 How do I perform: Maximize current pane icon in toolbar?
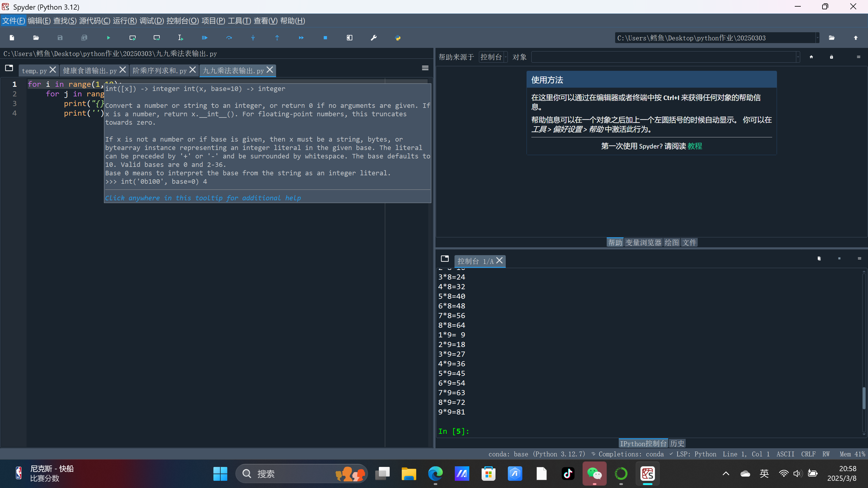pyautogui.click(x=349, y=38)
